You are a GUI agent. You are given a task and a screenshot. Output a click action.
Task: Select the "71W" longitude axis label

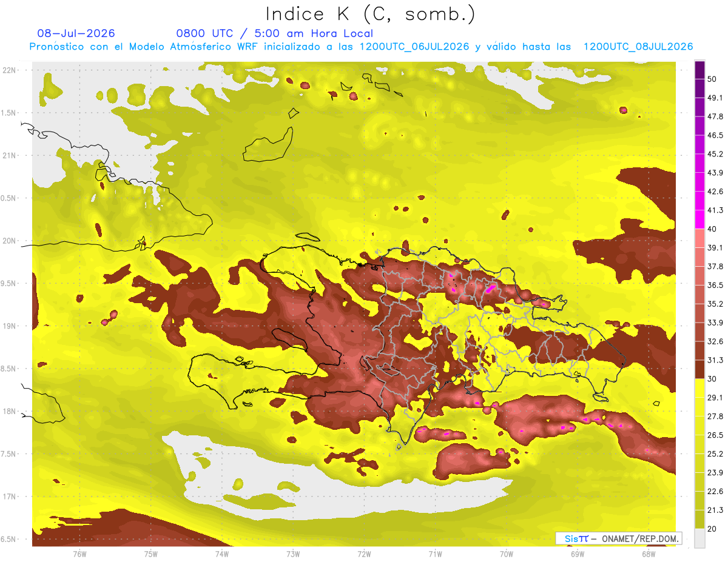point(436,554)
